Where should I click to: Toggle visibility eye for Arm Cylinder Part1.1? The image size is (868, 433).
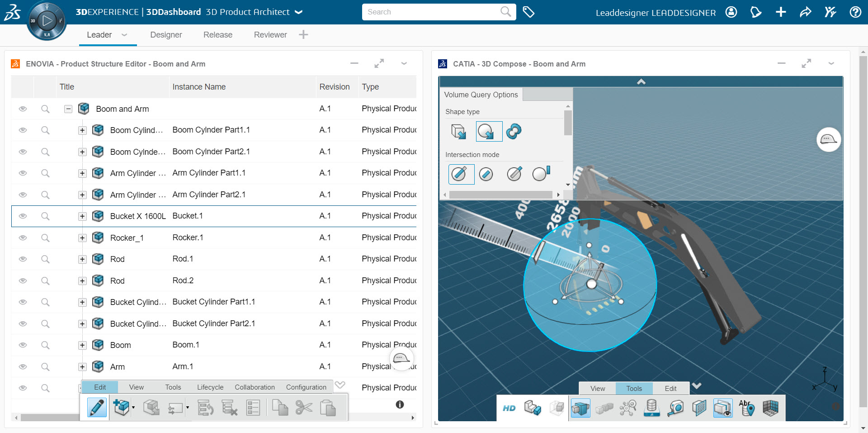(23, 173)
